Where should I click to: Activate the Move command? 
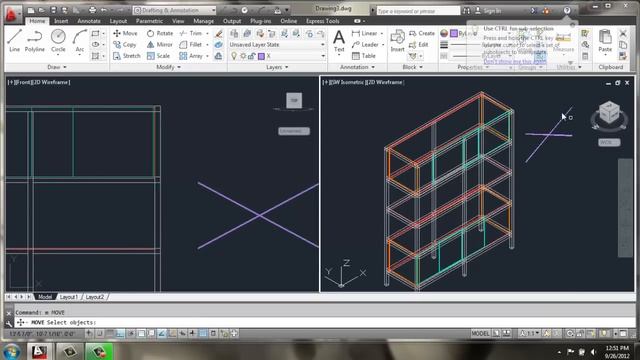(125, 33)
